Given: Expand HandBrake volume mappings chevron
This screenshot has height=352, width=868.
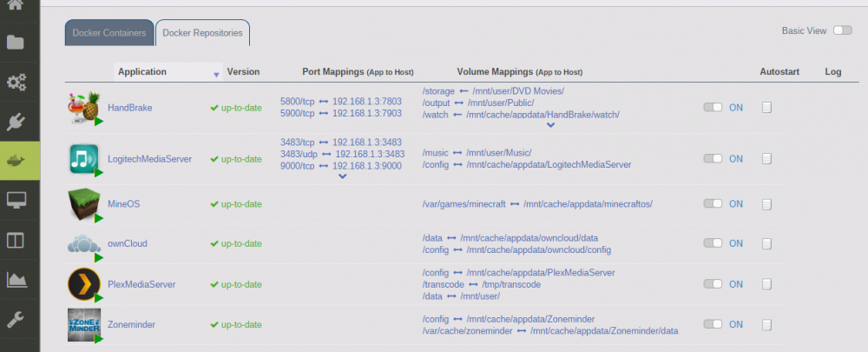Looking at the screenshot, I should coord(550,125).
